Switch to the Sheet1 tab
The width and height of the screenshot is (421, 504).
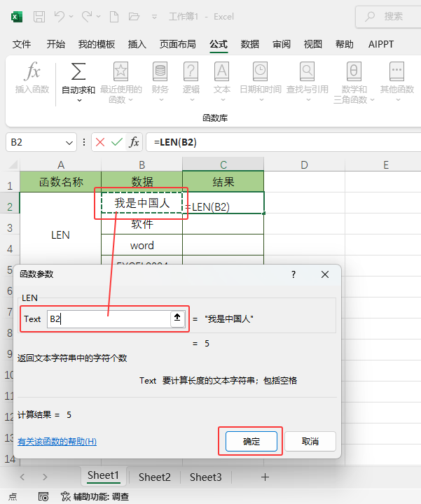click(103, 475)
